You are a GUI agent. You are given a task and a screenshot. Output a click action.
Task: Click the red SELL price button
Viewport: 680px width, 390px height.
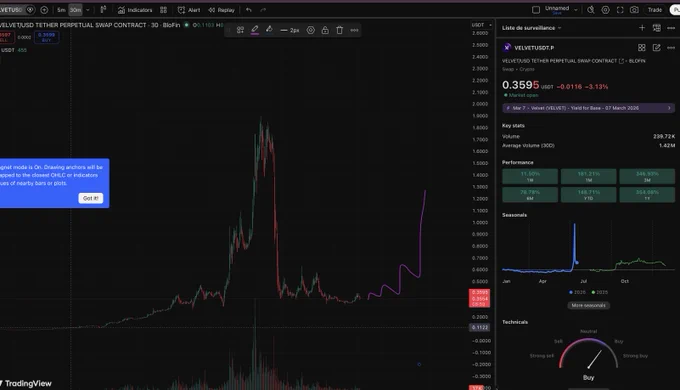tap(6, 37)
